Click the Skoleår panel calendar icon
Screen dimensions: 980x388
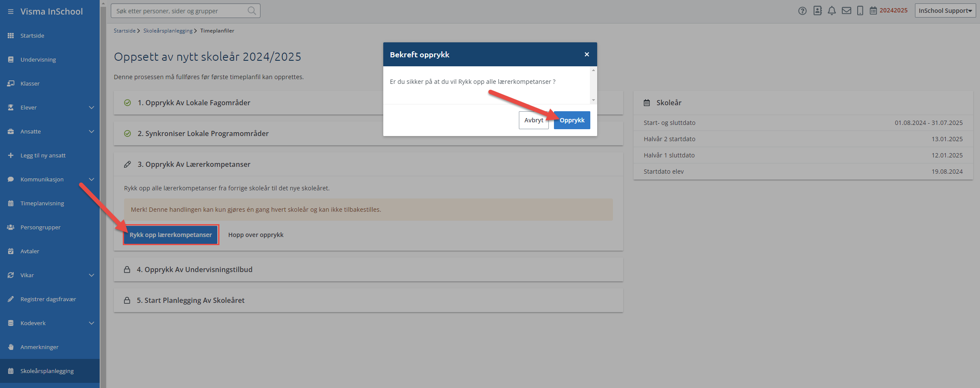647,103
